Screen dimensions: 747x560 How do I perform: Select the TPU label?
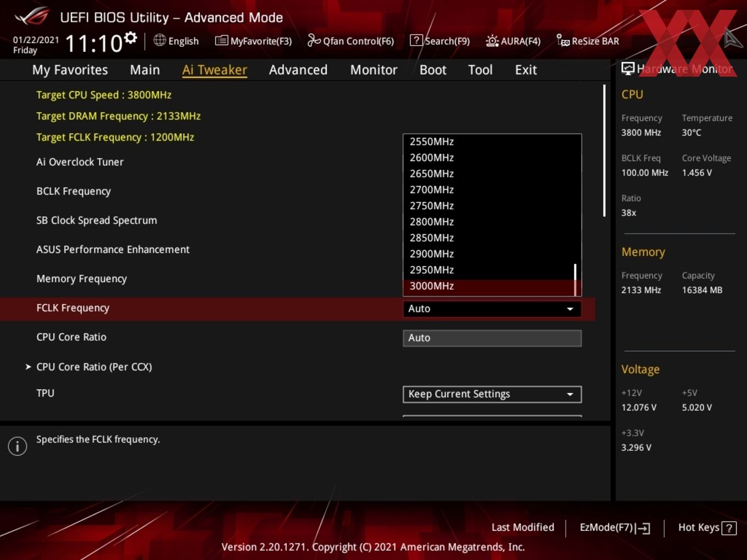pyautogui.click(x=45, y=393)
